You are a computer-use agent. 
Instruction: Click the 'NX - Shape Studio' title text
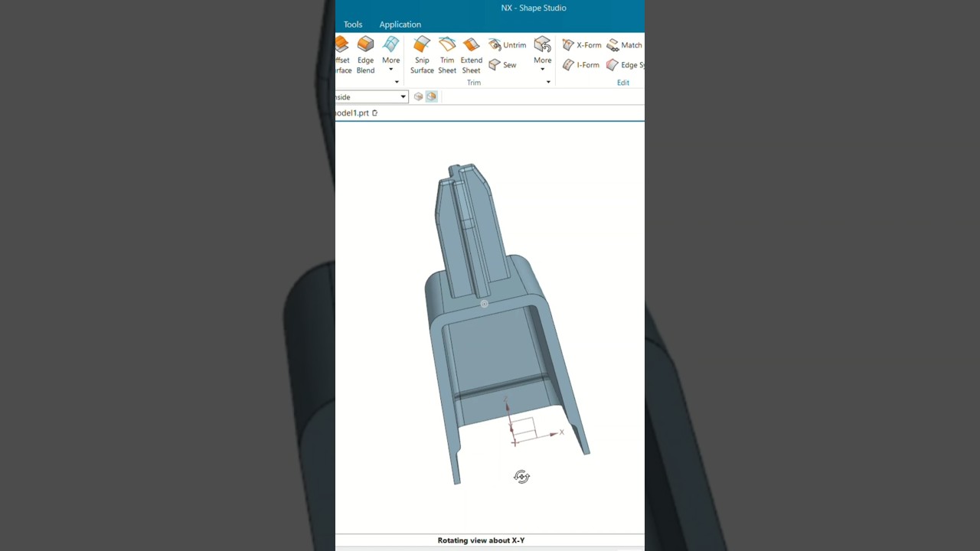[534, 8]
